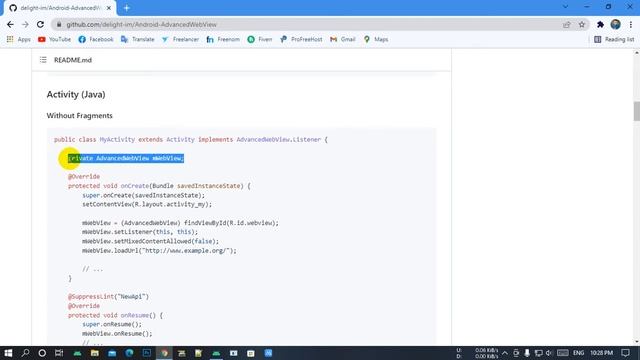Open the Facebook bookmark
The image size is (640, 360).
click(x=96, y=39)
